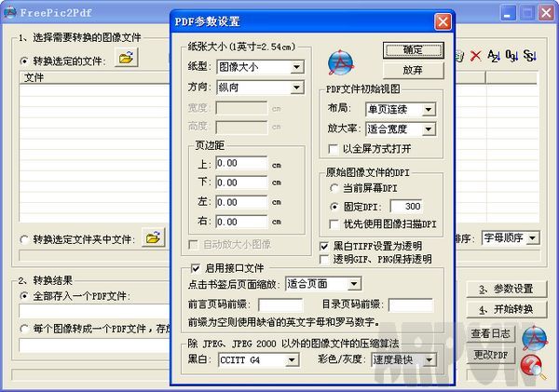559x392 pixels.
Task: Enable 以全屏方式打开 checkbox
Action: [334, 149]
